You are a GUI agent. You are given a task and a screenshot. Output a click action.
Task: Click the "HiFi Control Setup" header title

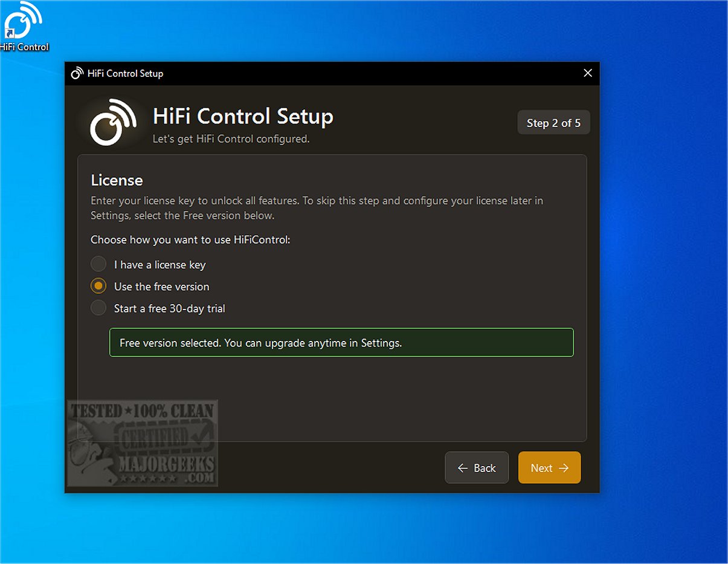click(243, 116)
